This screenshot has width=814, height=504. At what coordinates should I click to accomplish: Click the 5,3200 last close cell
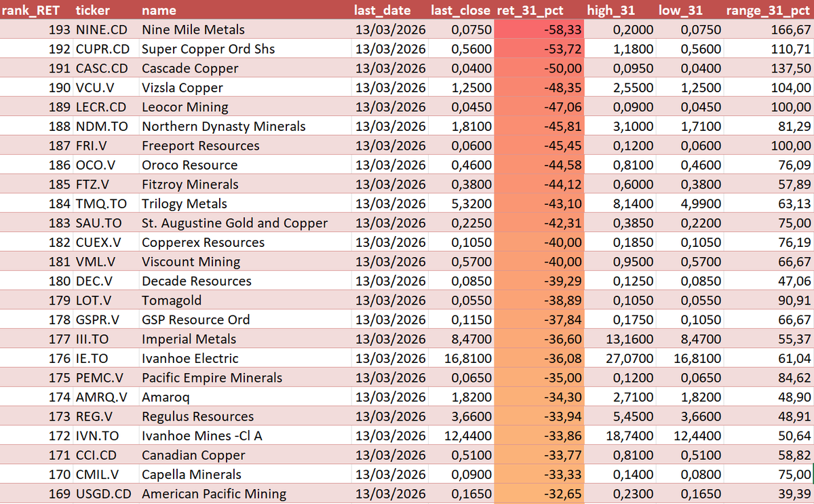(x=462, y=203)
